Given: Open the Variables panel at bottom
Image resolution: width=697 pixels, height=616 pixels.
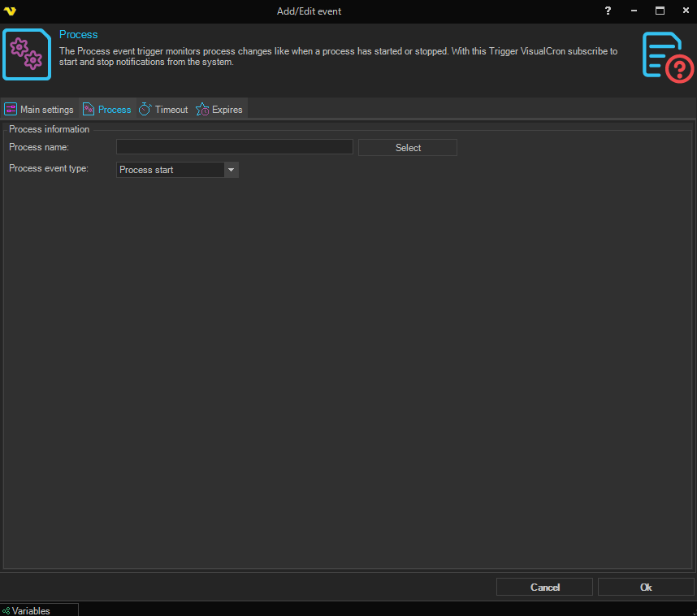Looking at the screenshot, I should [31, 610].
